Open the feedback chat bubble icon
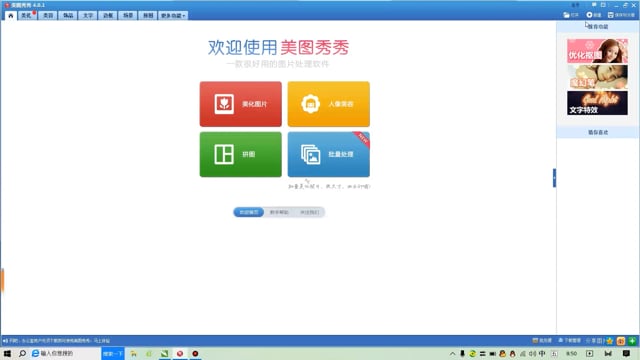640x360 pixels. (x=594, y=5)
